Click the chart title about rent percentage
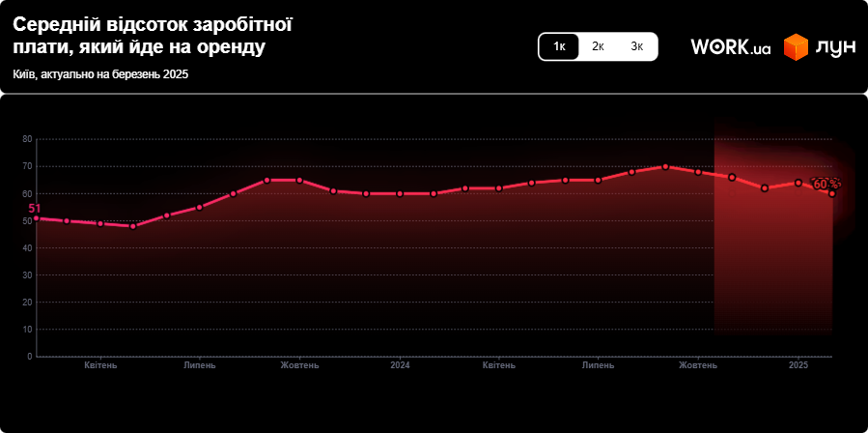 [x=153, y=36]
